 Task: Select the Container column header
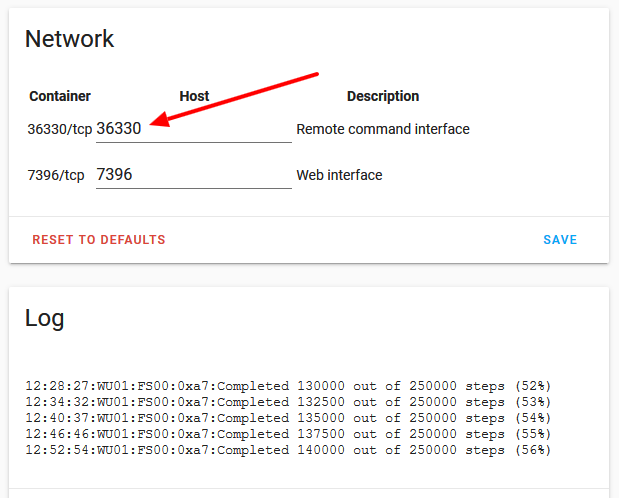pyautogui.click(x=60, y=97)
